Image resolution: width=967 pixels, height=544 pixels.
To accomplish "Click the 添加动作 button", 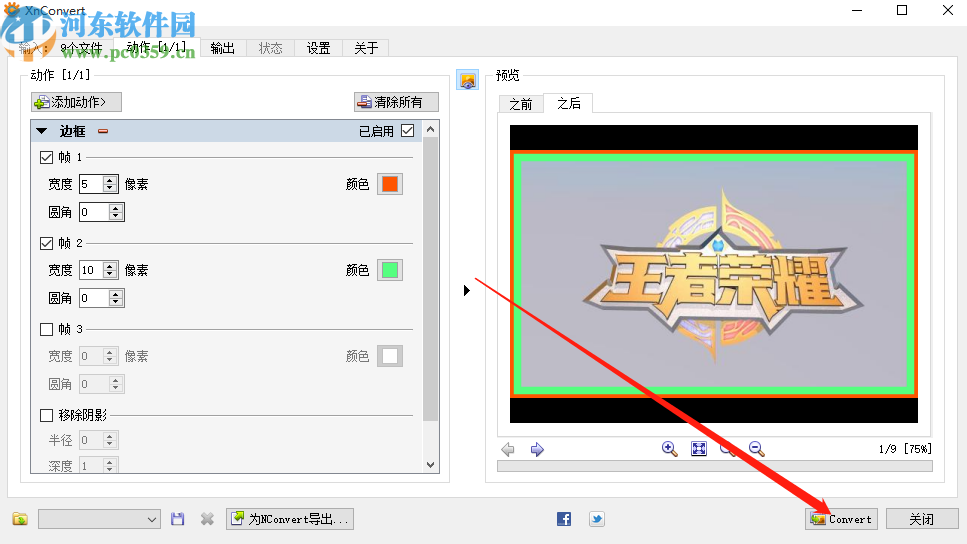I will pos(76,102).
